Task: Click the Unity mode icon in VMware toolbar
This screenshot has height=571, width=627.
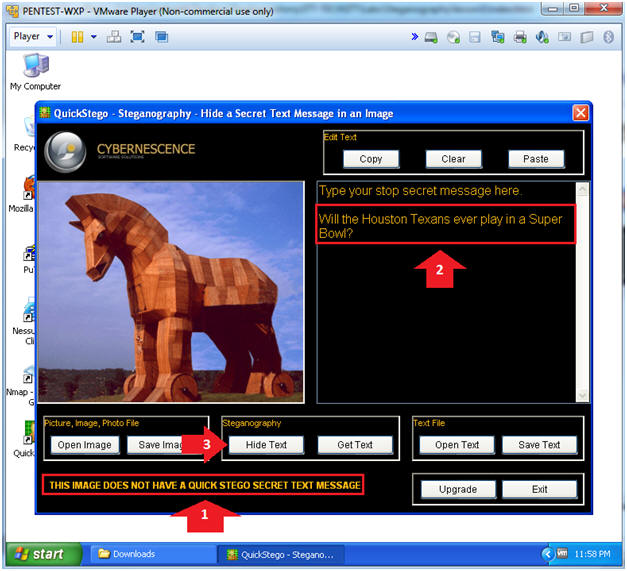Action: coord(162,37)
